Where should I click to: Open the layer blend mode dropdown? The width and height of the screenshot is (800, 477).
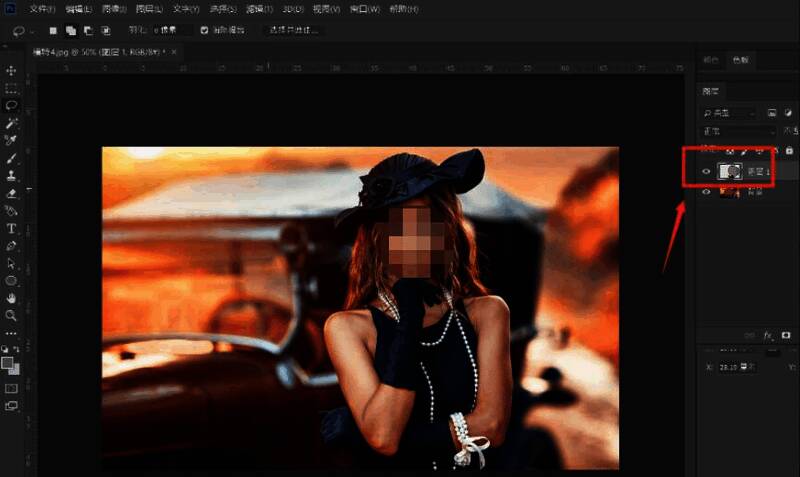coord(738,131)
